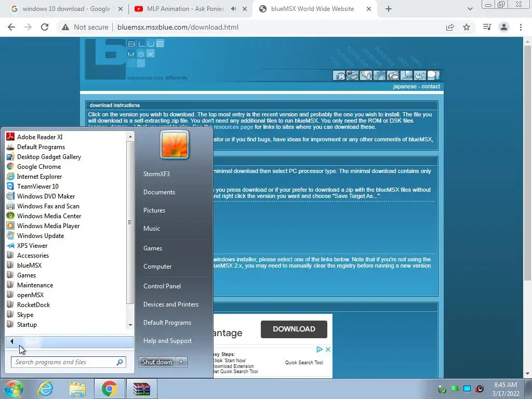Open Help and Support
Image resolution: width=532 pixels, height=399 pixels.
167,341
